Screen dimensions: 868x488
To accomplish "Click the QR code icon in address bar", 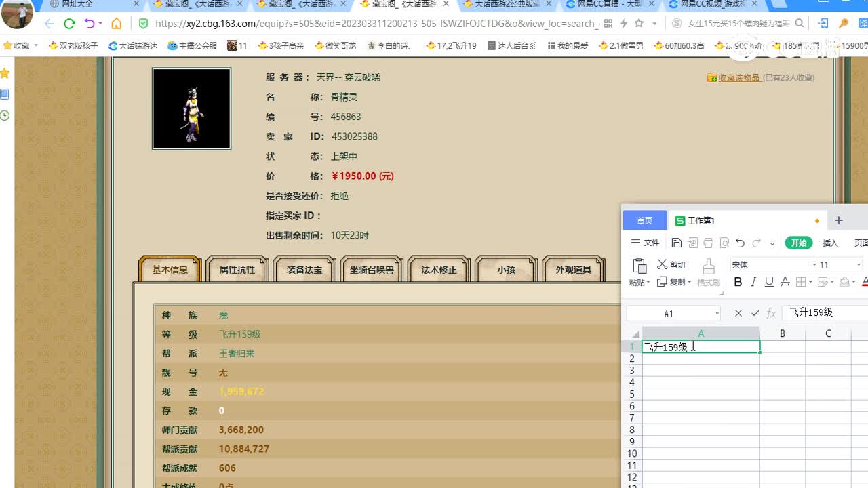I will [608, 24].
